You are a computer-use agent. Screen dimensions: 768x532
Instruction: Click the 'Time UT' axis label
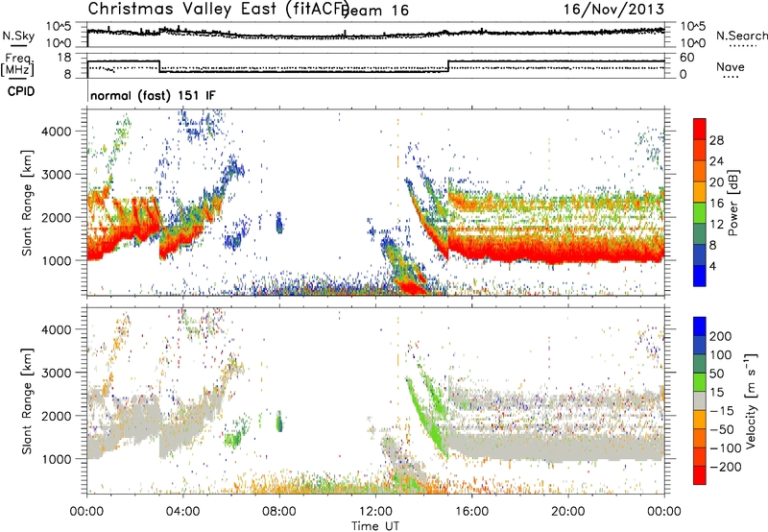[375, 525]
